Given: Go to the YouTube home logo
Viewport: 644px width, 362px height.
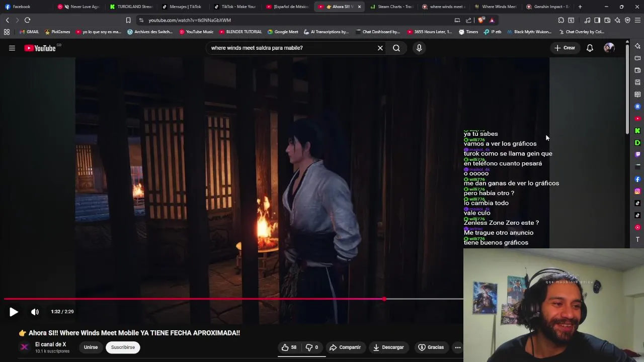Looking at the screenshot, I should (40, 48).
